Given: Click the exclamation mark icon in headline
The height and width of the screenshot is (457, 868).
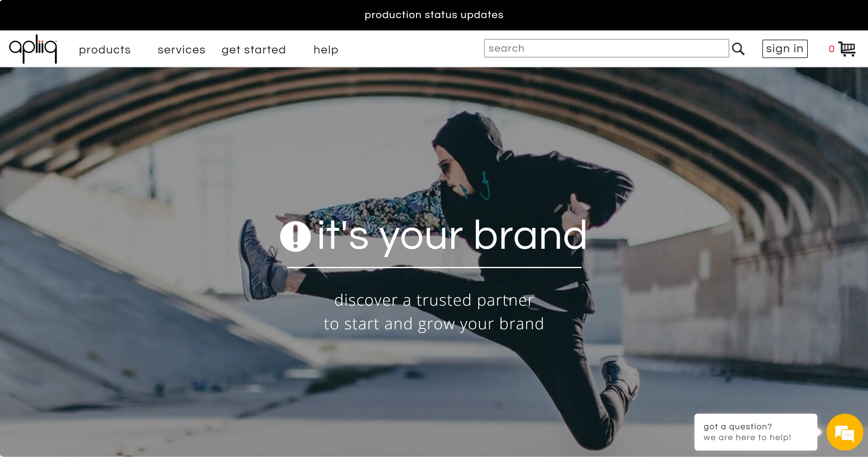Looking at the screenshot, I should coord(295,236).
